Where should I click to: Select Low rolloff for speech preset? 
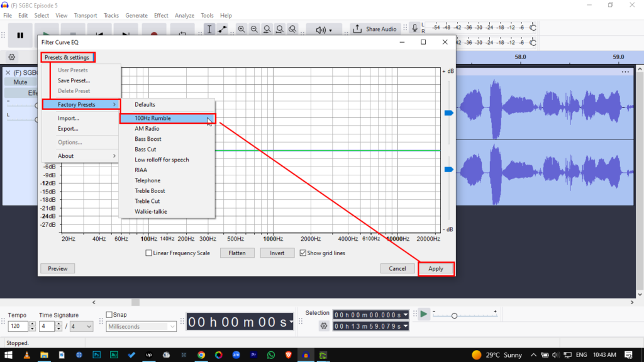pos(162,160)
